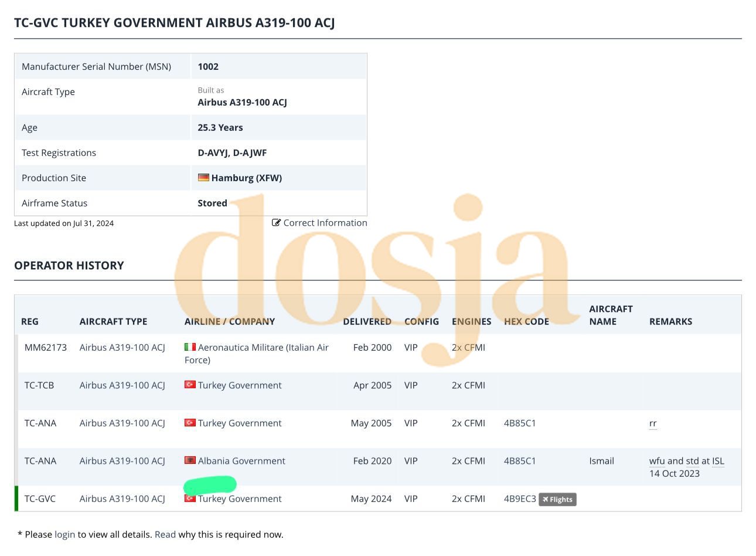Click the REG column header
The image size is (756, 556).
pos(30,321)
